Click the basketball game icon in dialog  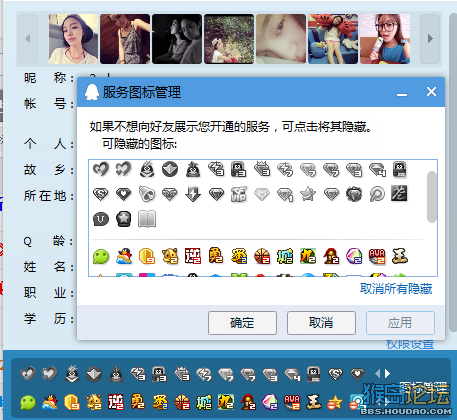[262, 256]
